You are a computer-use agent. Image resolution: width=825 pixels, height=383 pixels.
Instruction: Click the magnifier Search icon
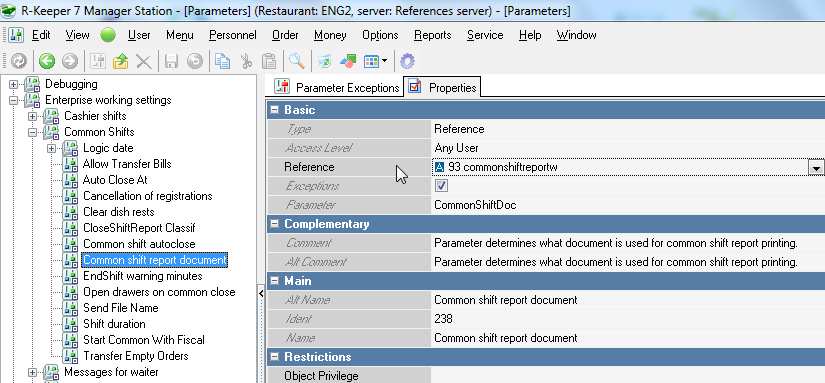pos(297,62)
